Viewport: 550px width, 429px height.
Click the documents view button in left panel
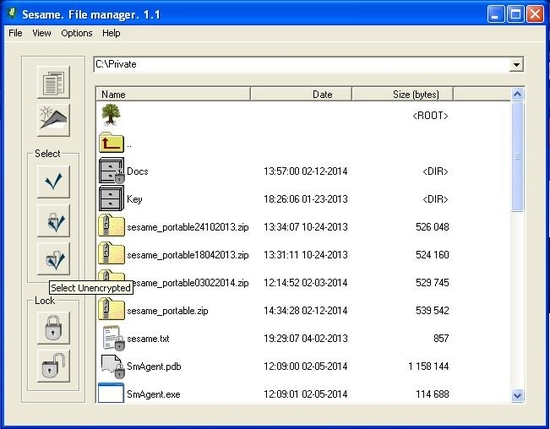tap(54, 82)
